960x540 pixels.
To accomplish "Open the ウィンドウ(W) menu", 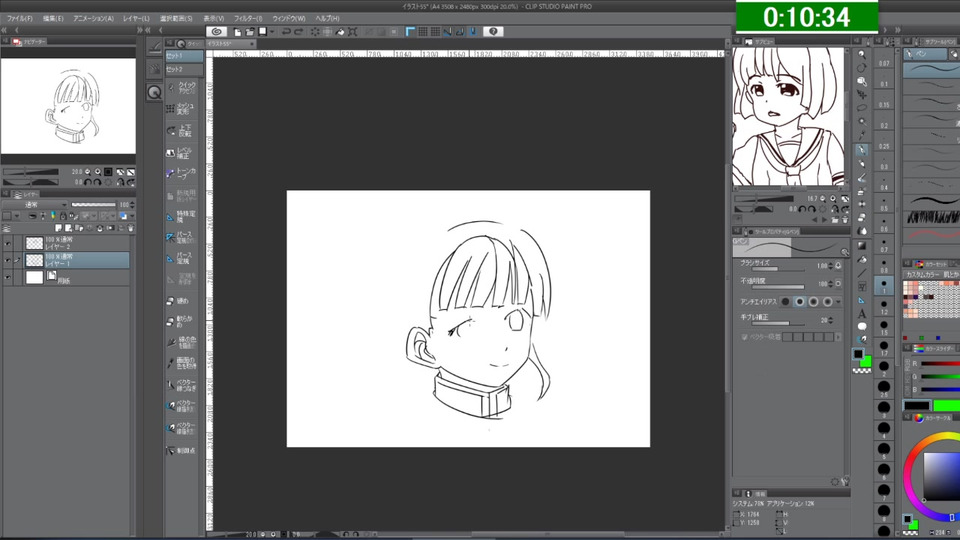I will point(289,19).
